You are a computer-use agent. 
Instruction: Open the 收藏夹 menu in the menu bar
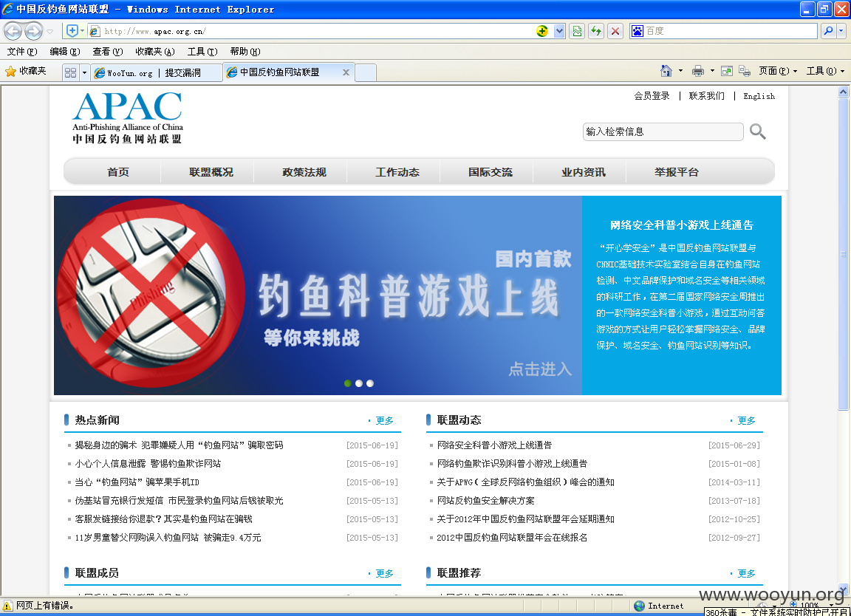point(154,52)
